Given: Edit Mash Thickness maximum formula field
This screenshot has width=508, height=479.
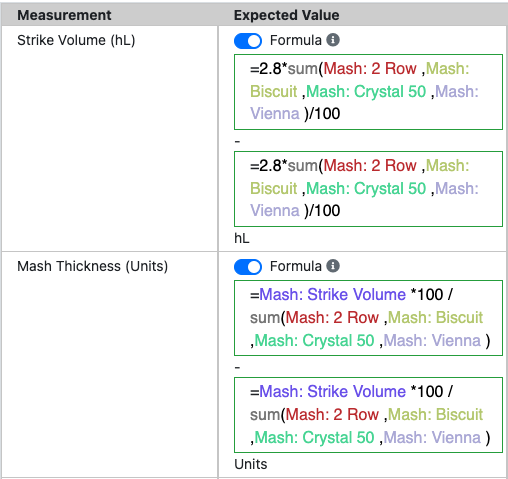Looking at the screenshot, I should (x=368, y=415).
